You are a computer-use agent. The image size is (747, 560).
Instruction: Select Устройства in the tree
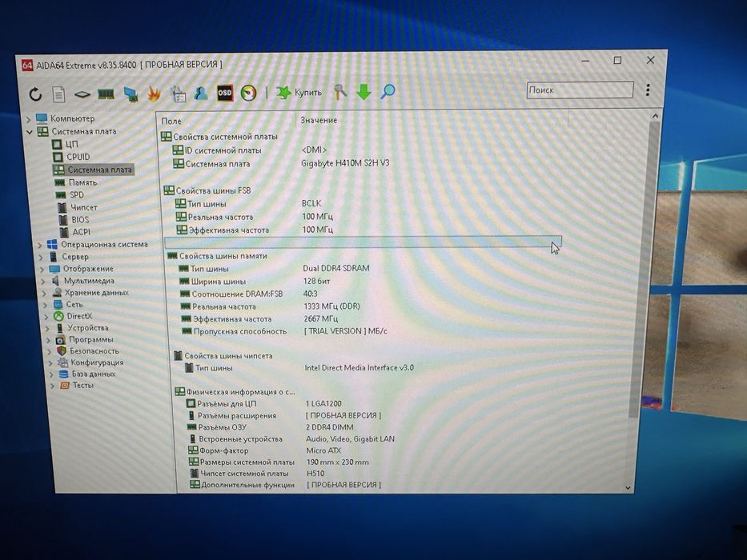tap(87, 328)
